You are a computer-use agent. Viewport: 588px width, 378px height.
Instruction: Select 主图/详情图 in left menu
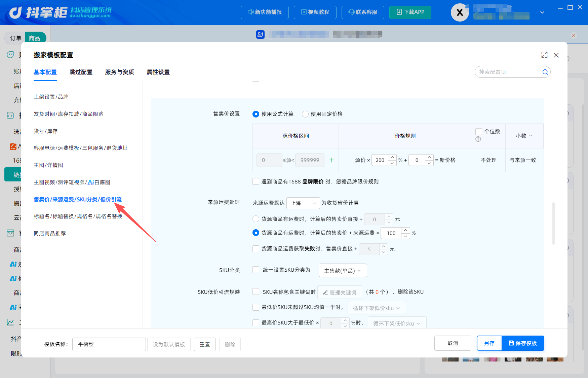tap(48, 165)
